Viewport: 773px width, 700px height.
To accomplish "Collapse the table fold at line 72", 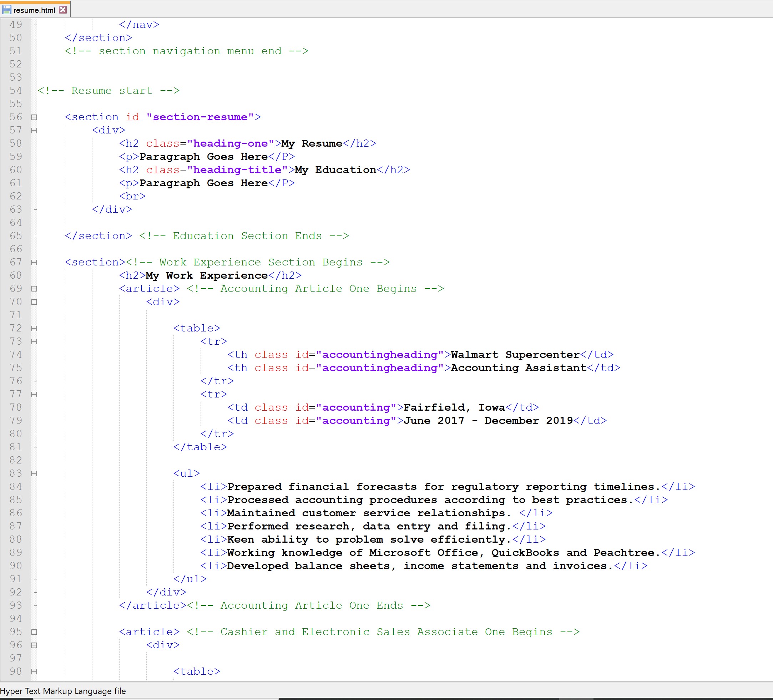I will [x=34, y=329].
